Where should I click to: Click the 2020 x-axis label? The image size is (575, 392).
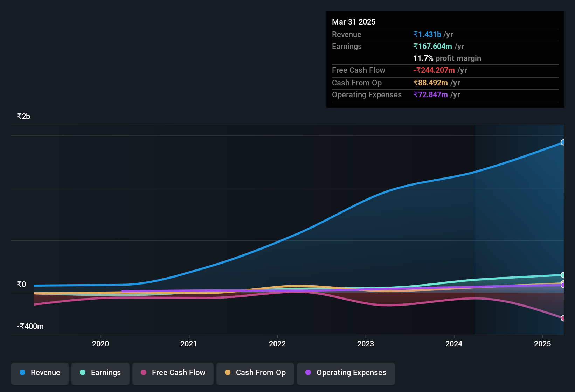coord(101,344)
